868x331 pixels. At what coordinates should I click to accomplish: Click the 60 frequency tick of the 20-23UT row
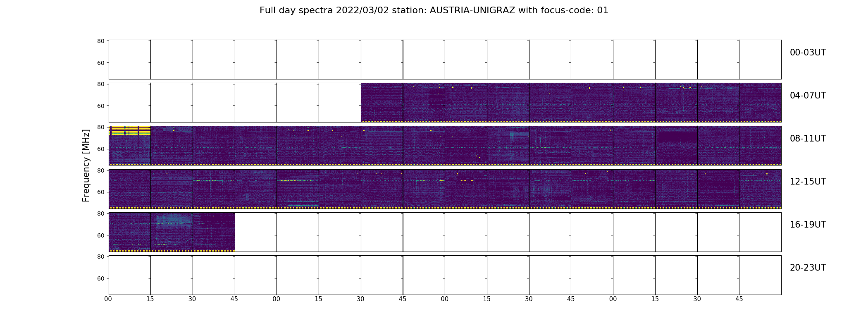click(100, 278)
